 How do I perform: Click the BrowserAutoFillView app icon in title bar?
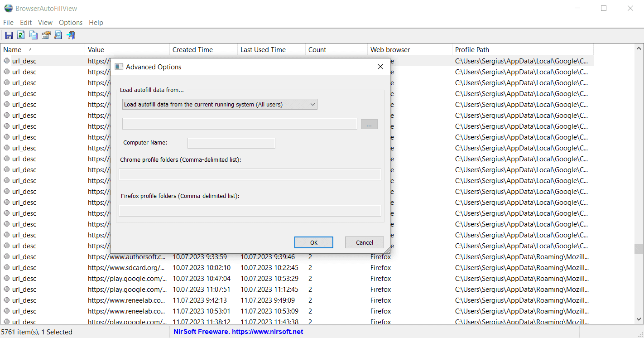(x=8, y=8)
